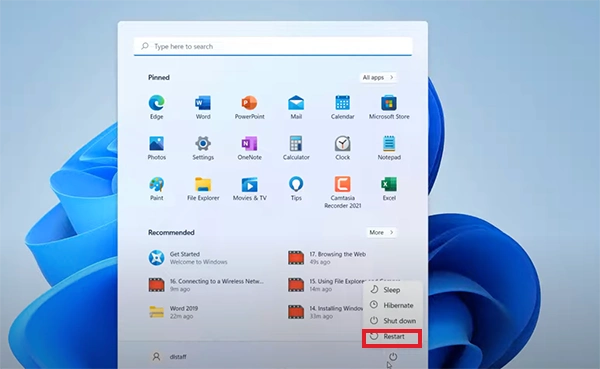Open the Clock app
The width and height of the screenshot is (600, 369).
[x=342, y=148]
